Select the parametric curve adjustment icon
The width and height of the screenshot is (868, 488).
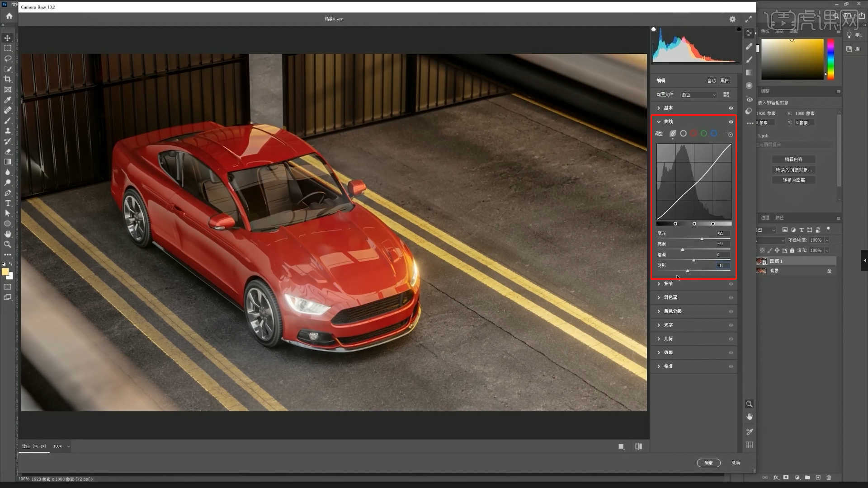tap(673, 133)
